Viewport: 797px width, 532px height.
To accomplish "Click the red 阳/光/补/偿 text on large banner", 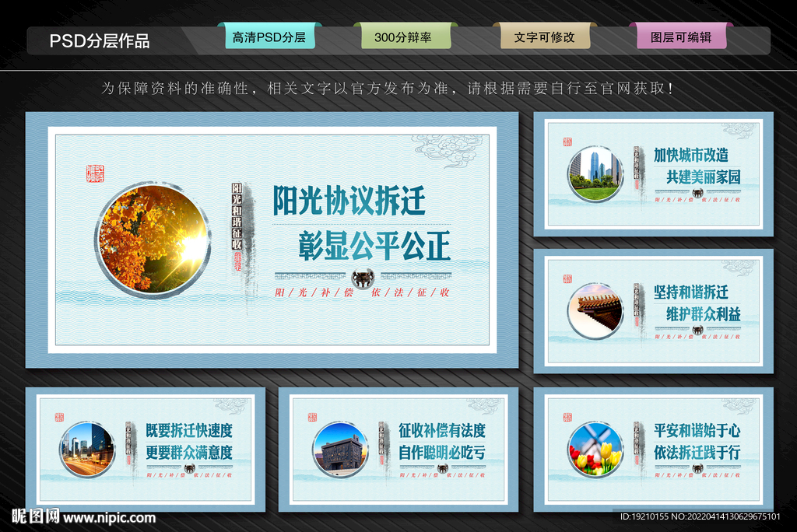I will (314, 292).
